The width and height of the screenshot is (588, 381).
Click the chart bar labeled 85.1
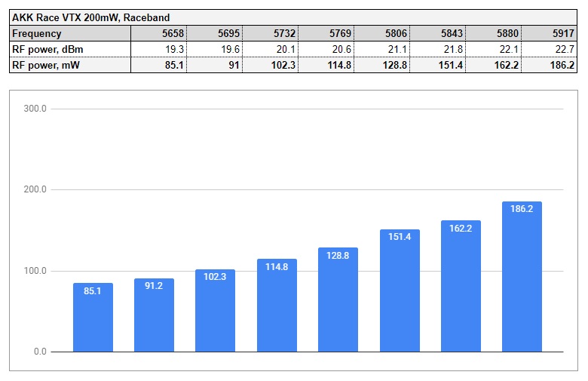tap(93, 318)
